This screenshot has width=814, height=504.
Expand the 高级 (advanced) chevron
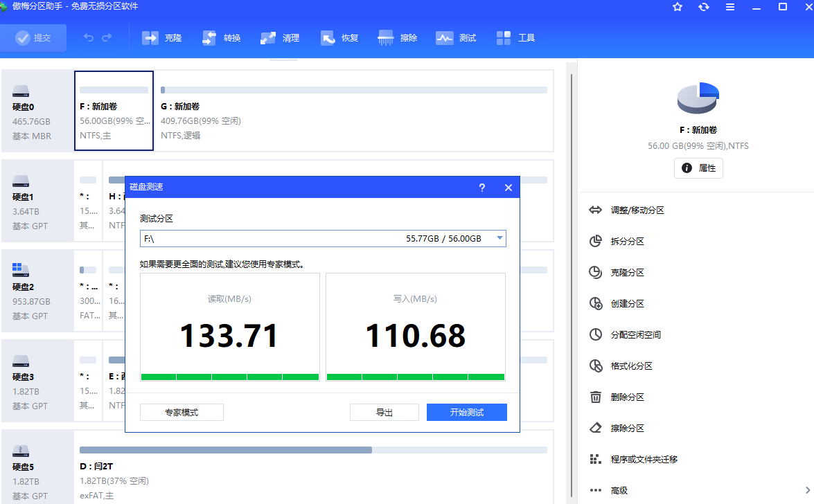(807, 490)
